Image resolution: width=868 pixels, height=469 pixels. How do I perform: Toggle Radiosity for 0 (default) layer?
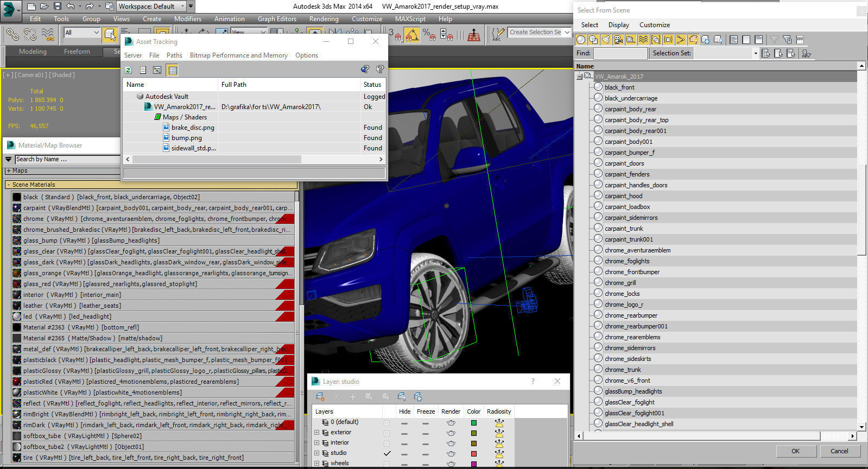coord(499,422)
